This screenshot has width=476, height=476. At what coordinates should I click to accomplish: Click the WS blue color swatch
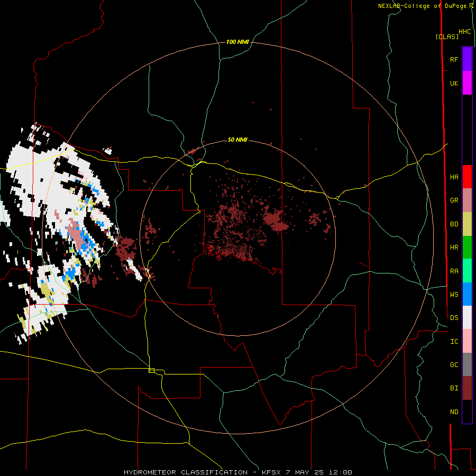coord(467,294)
